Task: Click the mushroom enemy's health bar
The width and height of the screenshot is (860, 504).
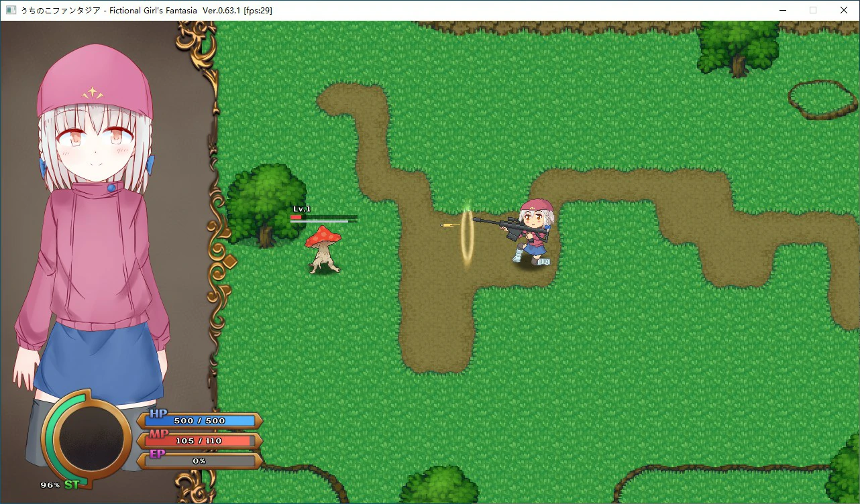Action: 323,218
